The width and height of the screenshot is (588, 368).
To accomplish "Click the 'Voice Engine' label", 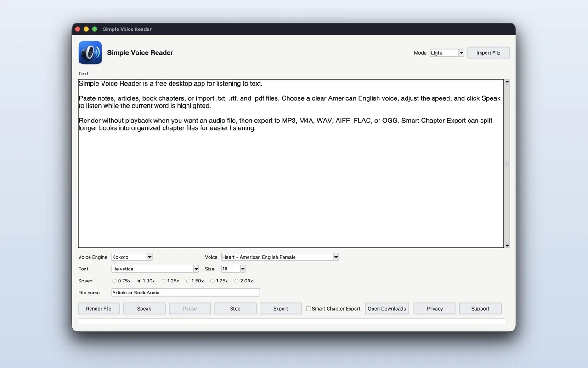I will (93, 257).
